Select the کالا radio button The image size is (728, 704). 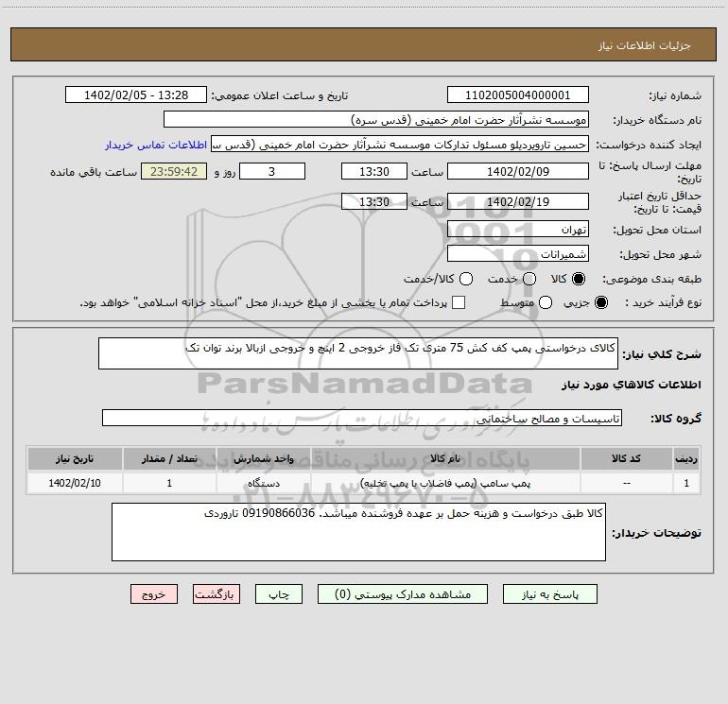[579, 279]
